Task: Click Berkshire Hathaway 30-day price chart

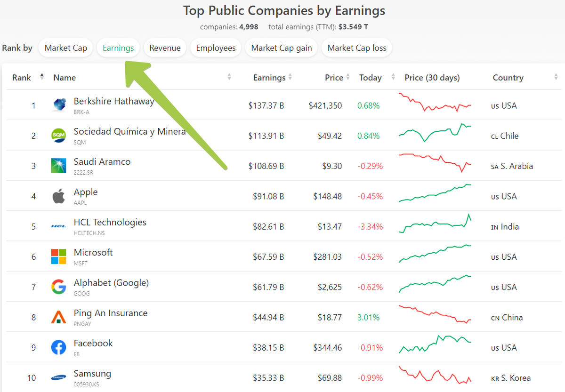Action: click(x=435, y=103)
